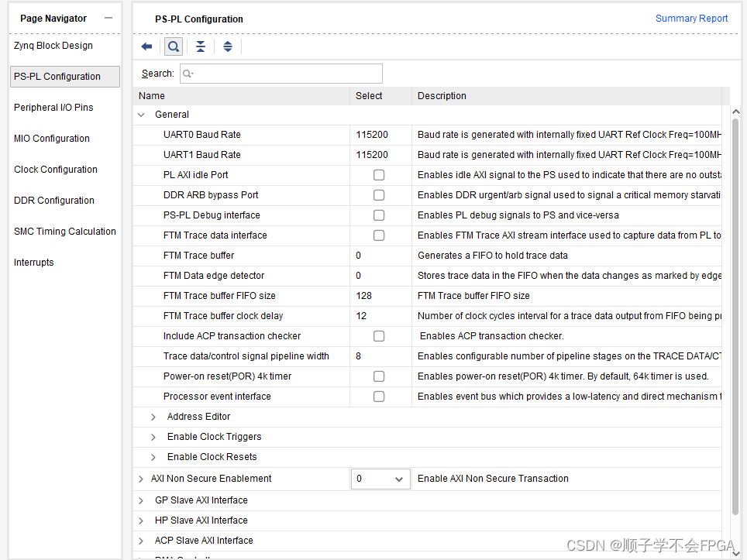Click into the Search input field
Viewport: 747px width, 560px height.
281,74
